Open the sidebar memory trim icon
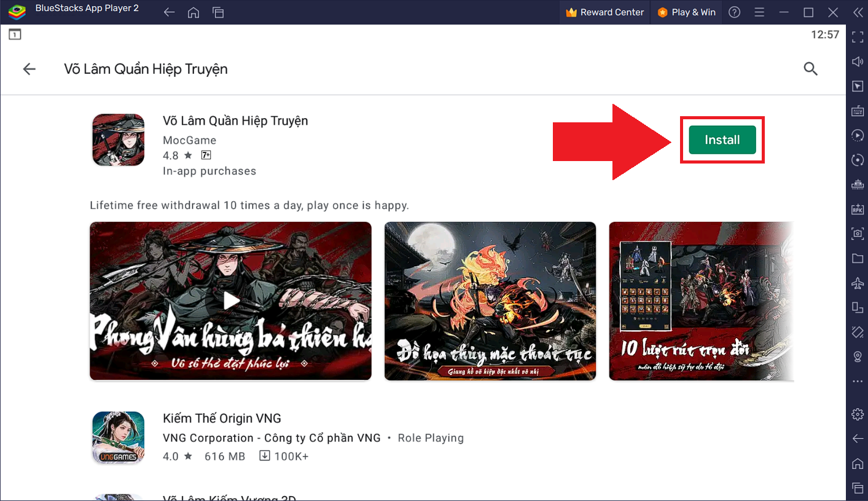 point(858,184)
